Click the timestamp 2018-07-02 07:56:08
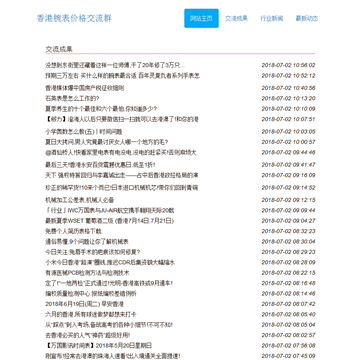Image resolution: width=360 pixels, height=360 pixels. tap(288, 345)
